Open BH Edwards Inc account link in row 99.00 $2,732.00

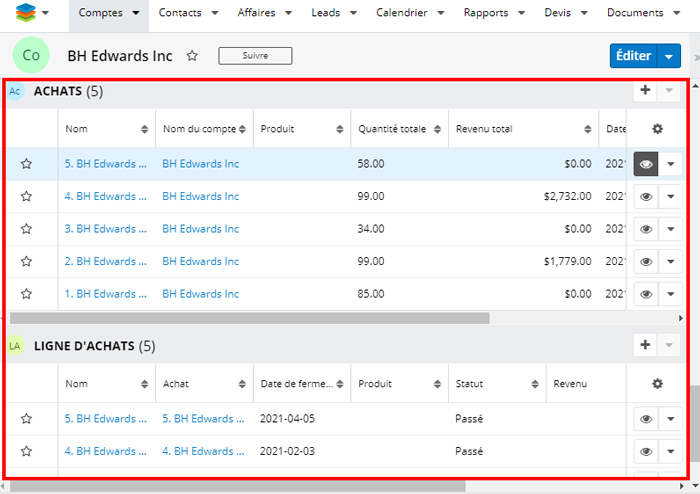point(200,196)
